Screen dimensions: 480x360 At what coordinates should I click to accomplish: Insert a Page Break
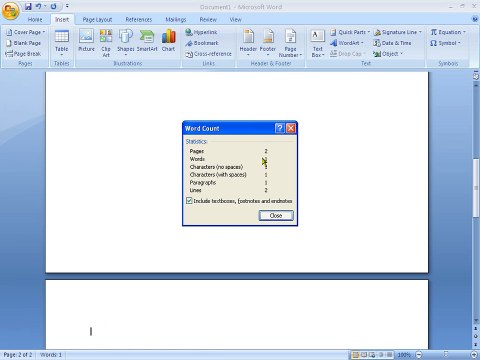tap(23, 54)
